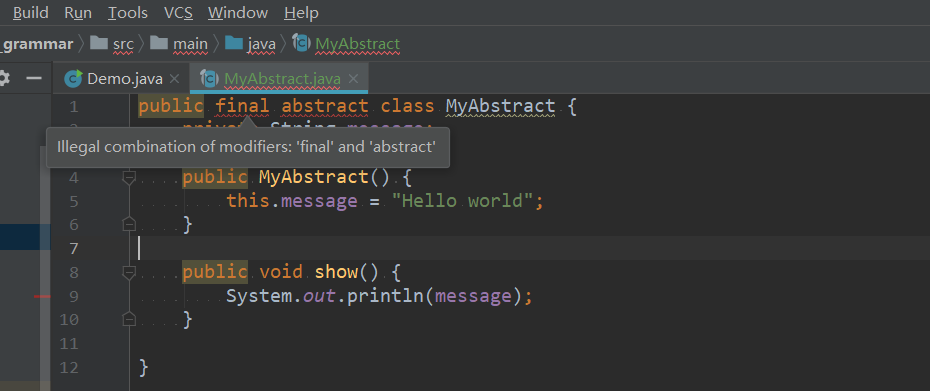This screenshot has height=391, width=930.
Task: Click the main folder icon in breadcrumb
Action: pyautogui.click(x=159, y=43)
